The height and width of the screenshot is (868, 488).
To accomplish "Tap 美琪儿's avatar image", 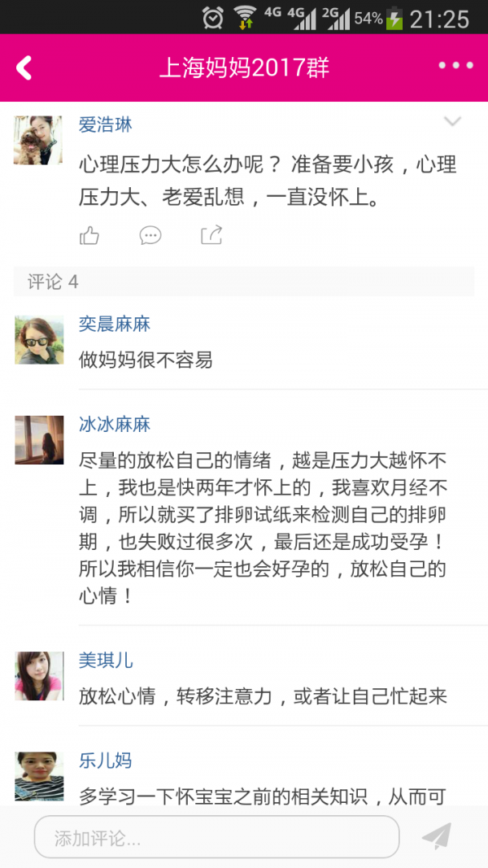I will [38, 675].
